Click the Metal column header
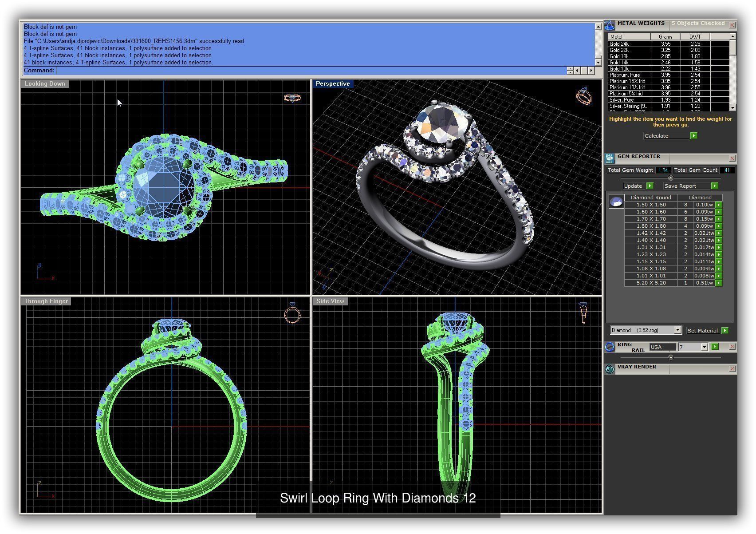This screenshot has height=534, width=756. 629,37
